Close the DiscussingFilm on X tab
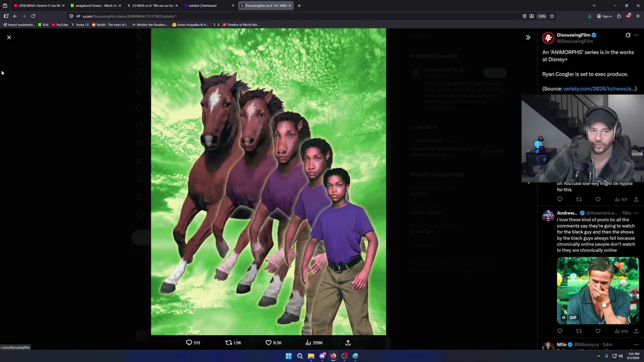 pyautogui.click(x=290, y=6)
